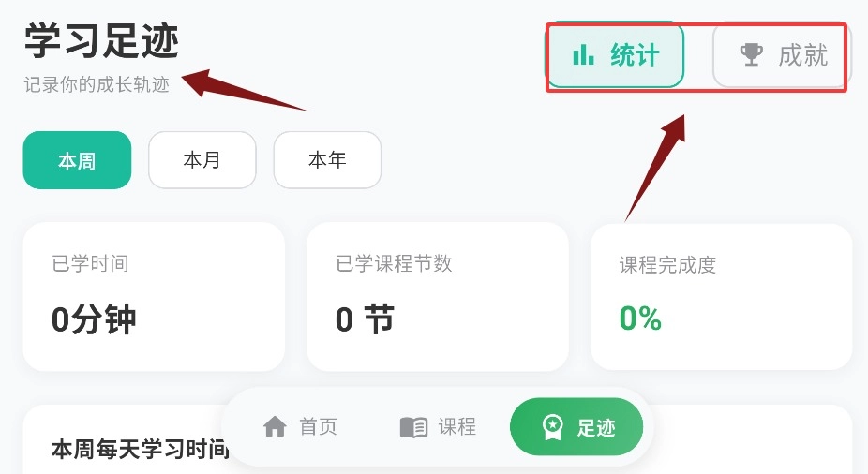The height and width of the screenshot is (474, 868).
Task: Switch to the 统计 tab
Action: (x=615, y=54)
